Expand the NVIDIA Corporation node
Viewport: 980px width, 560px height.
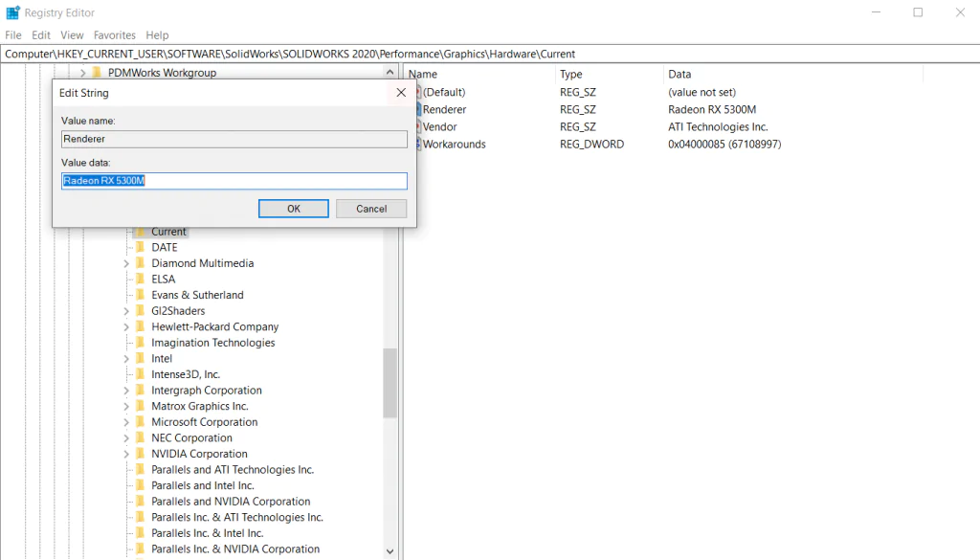click(x=126, y=455)
